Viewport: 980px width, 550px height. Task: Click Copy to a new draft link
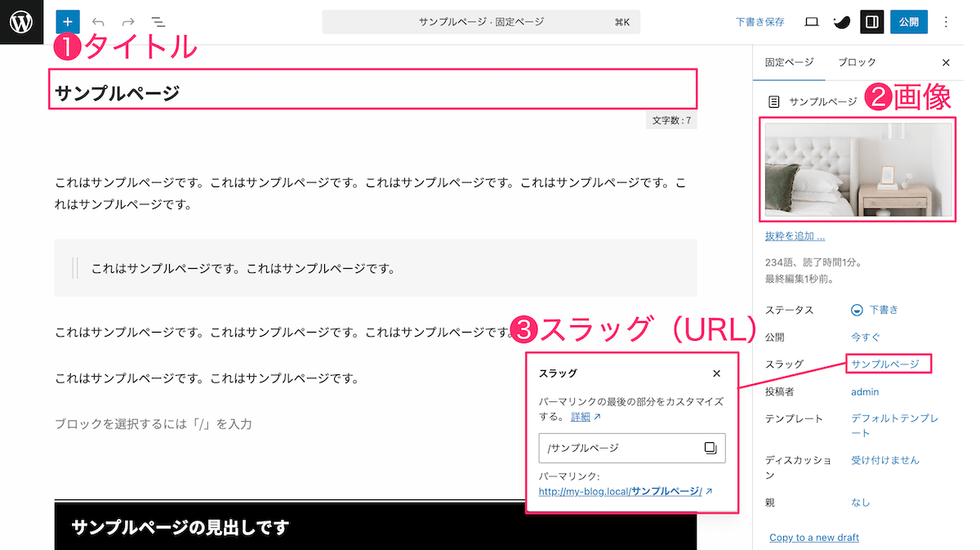(x=813, y=537)
